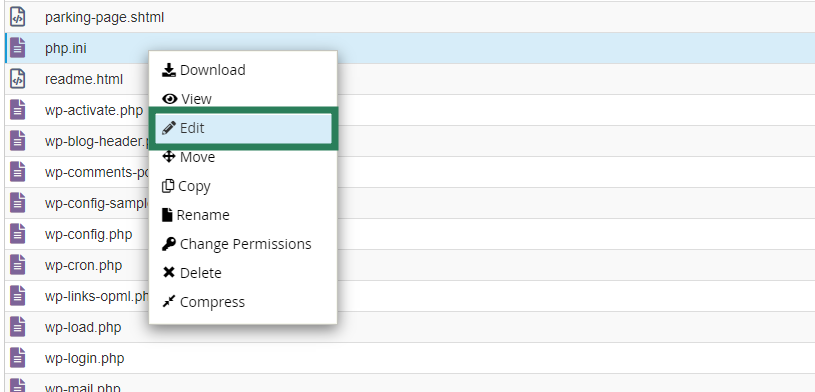
Task: Select wp-config.php in file list
Action: [88, 234]
